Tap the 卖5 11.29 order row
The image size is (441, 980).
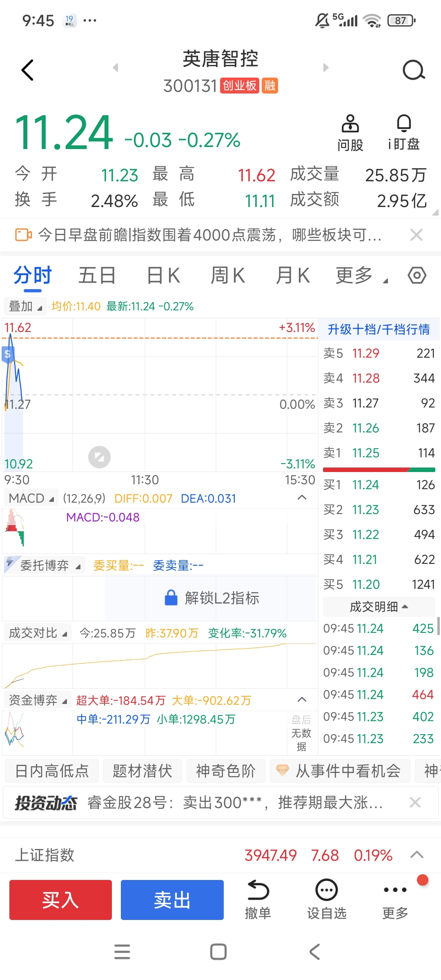(379, 353)
